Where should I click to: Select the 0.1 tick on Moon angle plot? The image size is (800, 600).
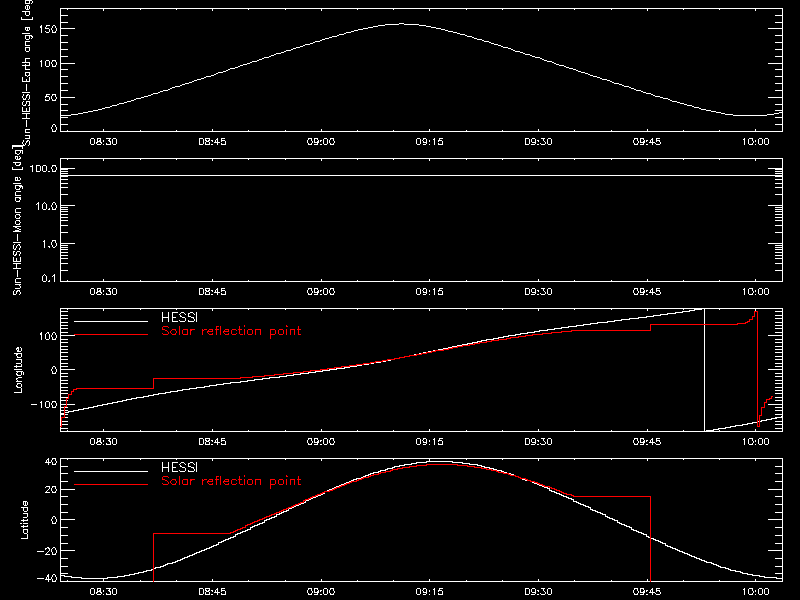(x=50, y=278)
